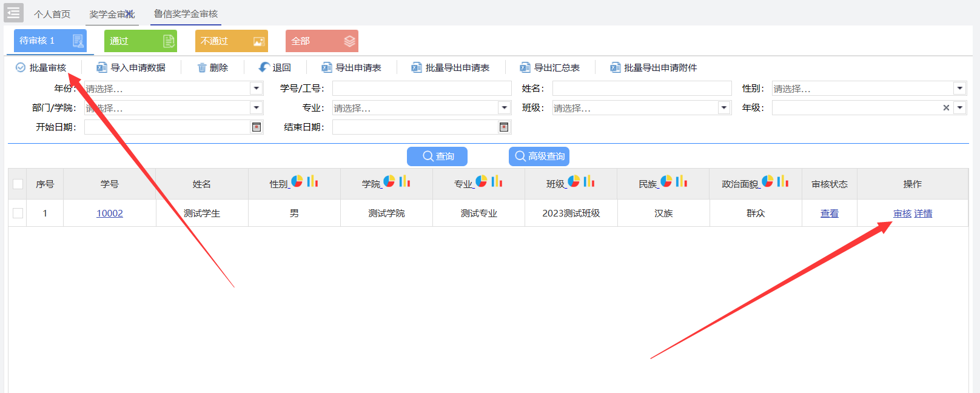
Task: Open the 审核 link for student 10002
Action: click(x=902, y=213)
